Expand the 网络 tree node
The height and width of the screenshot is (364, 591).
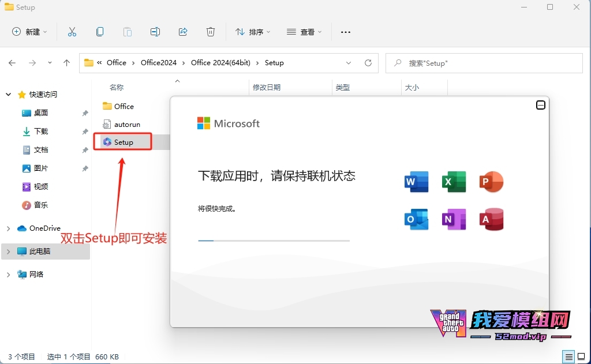pos(8,275)
